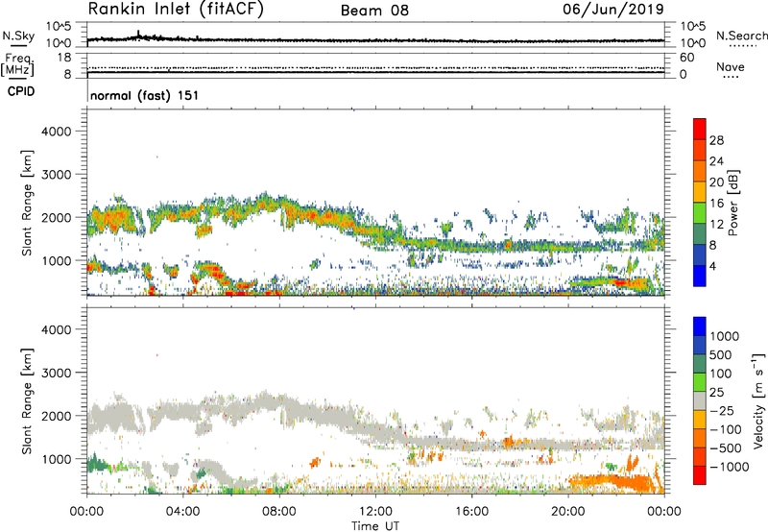Click the red segment of the Power colorbar
Viewport: 768px width, 532px height.
coord(700,129)
